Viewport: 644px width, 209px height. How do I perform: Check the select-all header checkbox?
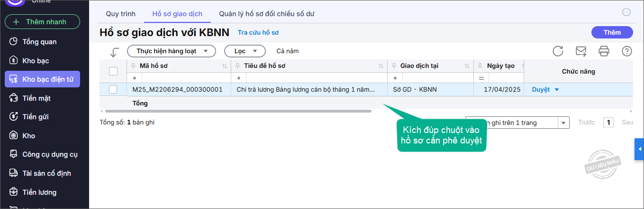[x=113, y=71]
